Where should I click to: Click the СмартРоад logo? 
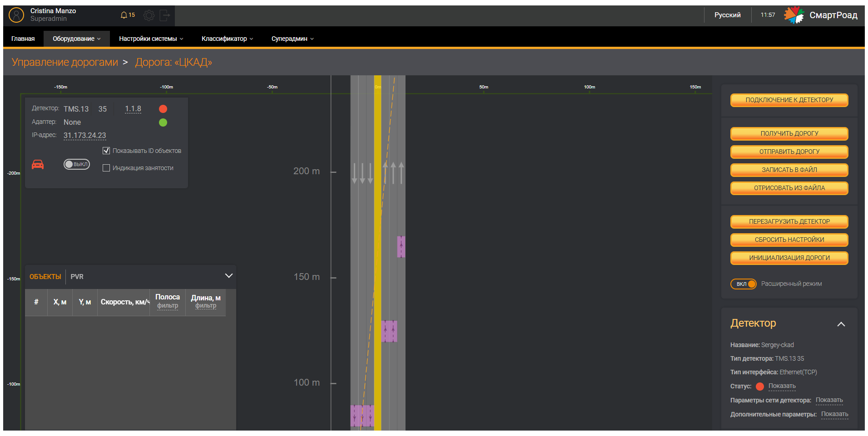point(821,15)
